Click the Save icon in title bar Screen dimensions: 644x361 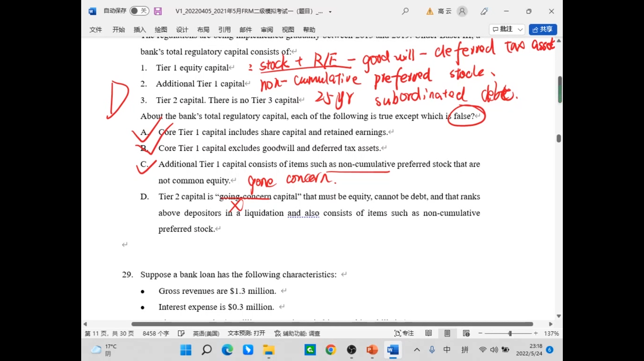tap(158, 11)
